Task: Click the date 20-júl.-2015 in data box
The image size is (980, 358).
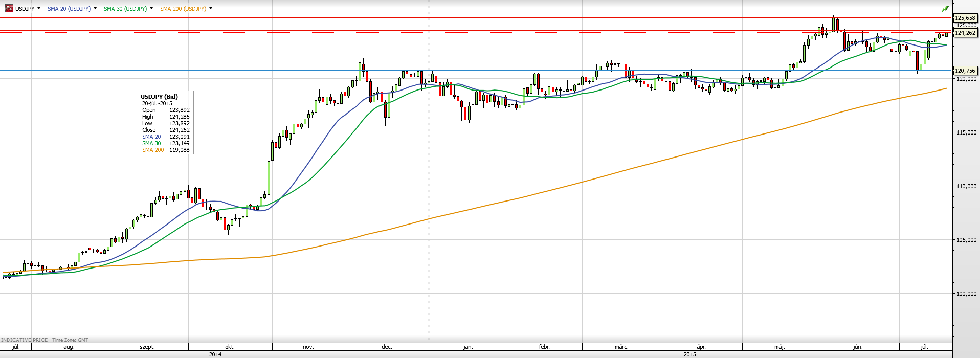Action: point(157,103)
